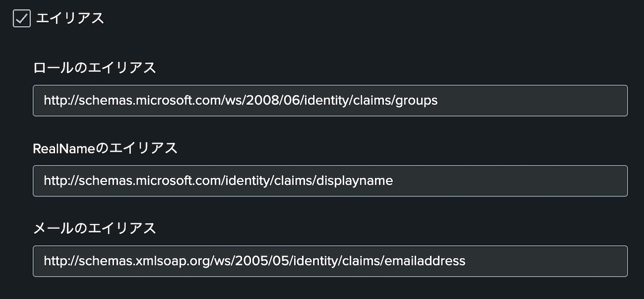The image size is (644, 299).
Task: Focus the メールのエイリアス input field
Action: click(x=330, y=261)
